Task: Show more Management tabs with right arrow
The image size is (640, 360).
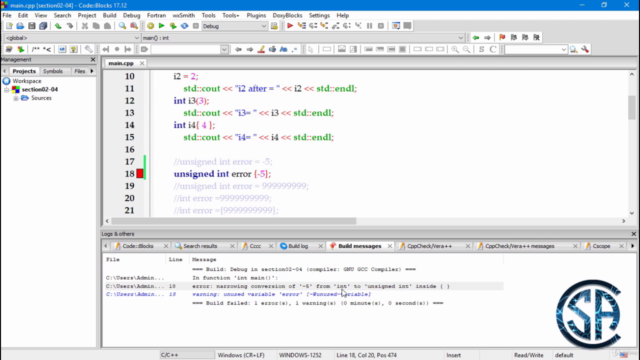Action: [92, 71]
